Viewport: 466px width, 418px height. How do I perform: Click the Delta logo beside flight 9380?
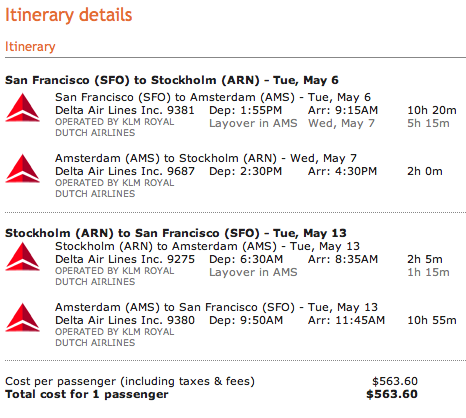(23, 318)
